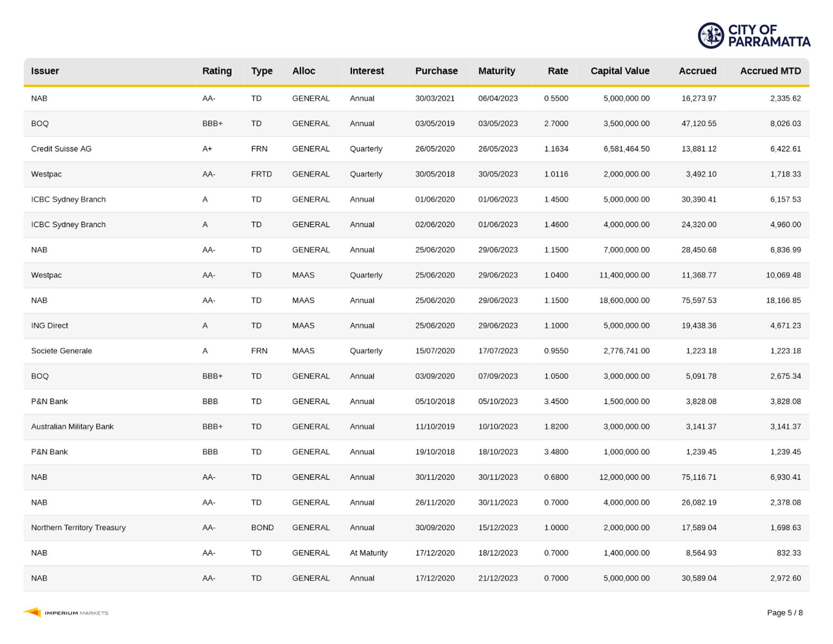
Task: Click purchase date 11/10/2019
Action: [x=435, y=426]
